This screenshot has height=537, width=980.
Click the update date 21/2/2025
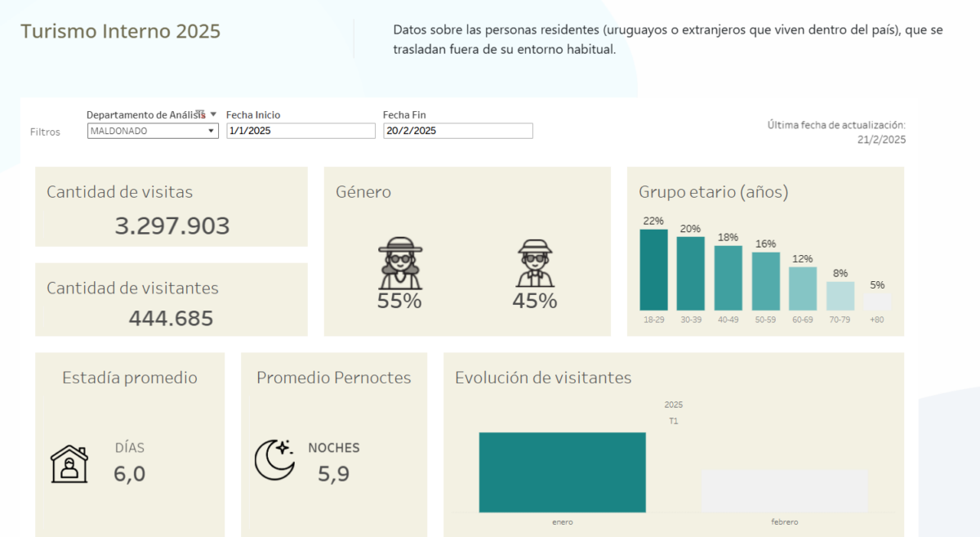pyautogui.click(x=881, y=140)
